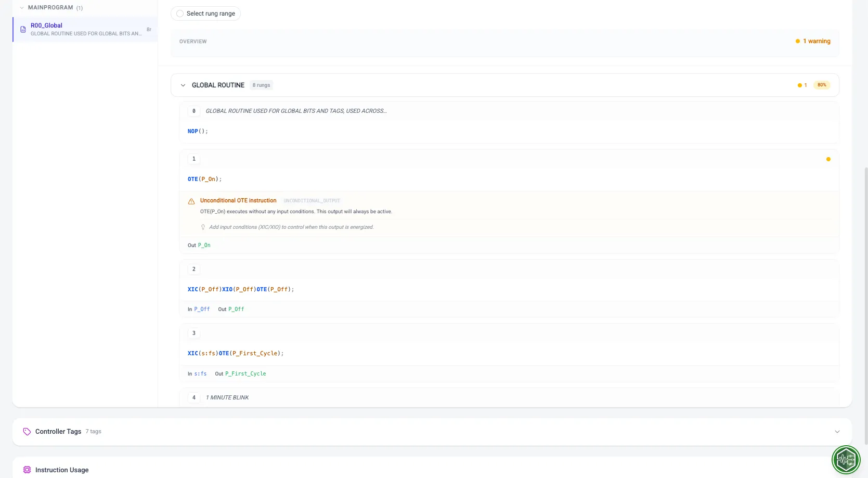The image size is (868, 478).
Task: Collapse the MAINPROGRAM tree chevron
Action: pyautogui.click(x=21, y=8)
